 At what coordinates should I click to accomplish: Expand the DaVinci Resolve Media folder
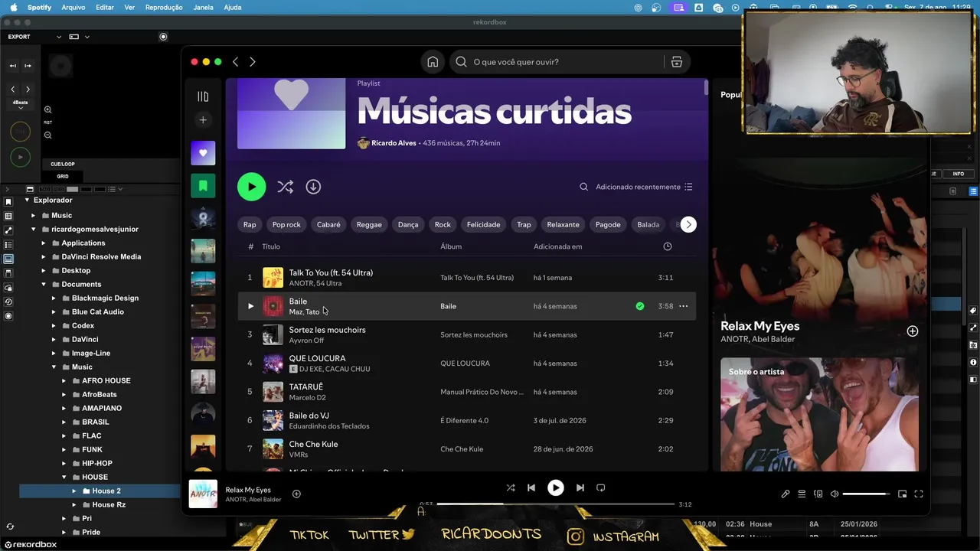click(44, 257)
